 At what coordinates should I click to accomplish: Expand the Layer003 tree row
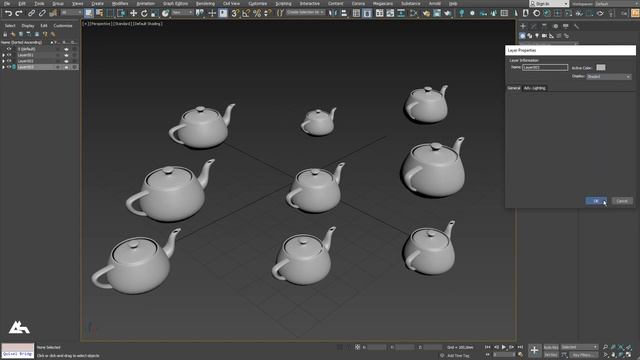4,67
